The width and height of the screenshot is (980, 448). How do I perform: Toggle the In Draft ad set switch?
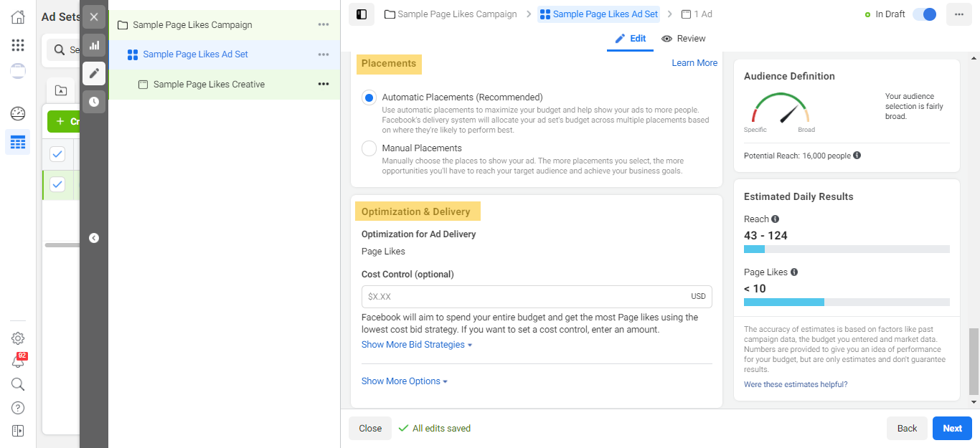coord(924,14)
